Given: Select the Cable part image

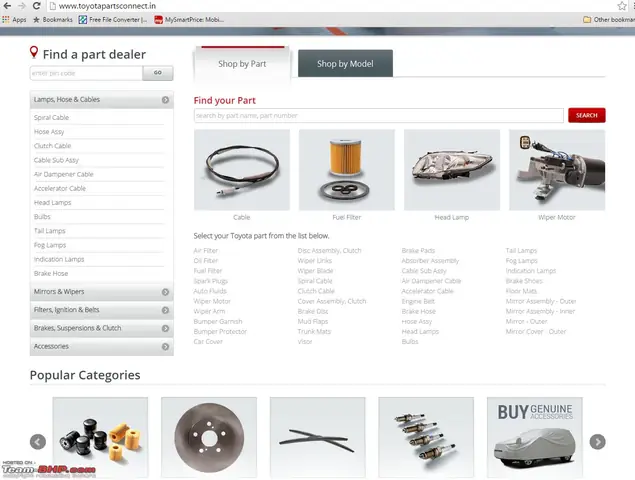Looking at the screenshot, I should pyautogui.click(x=242, y=170).
